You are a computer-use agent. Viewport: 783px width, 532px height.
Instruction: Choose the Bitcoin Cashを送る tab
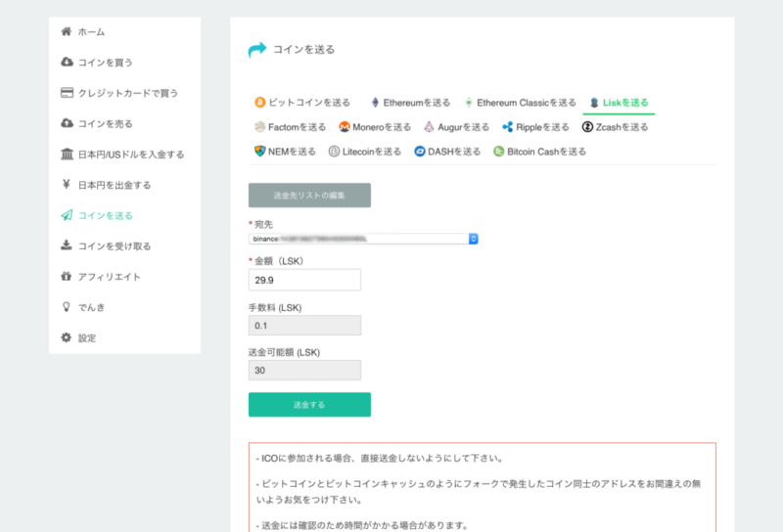coord(540,152)
